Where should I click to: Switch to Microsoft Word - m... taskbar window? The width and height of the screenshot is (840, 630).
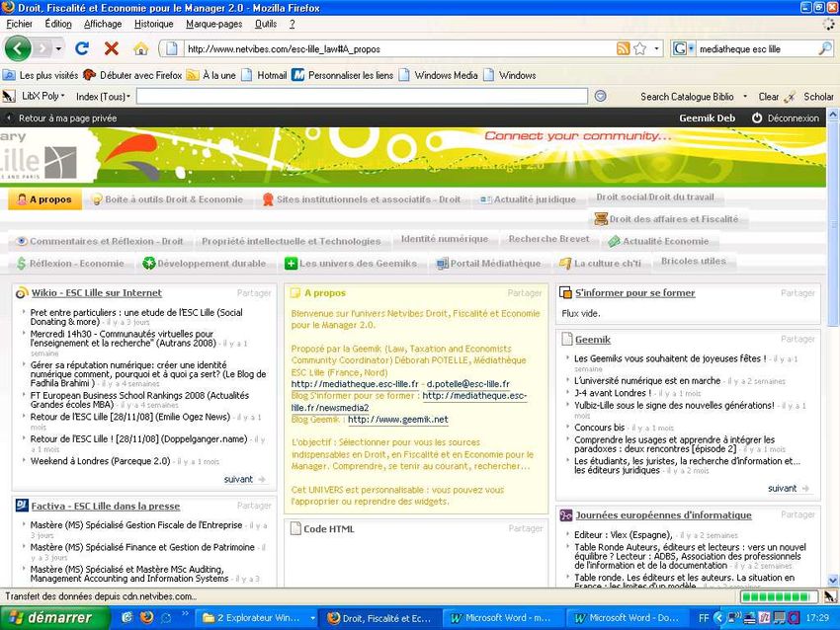[502, 618]
